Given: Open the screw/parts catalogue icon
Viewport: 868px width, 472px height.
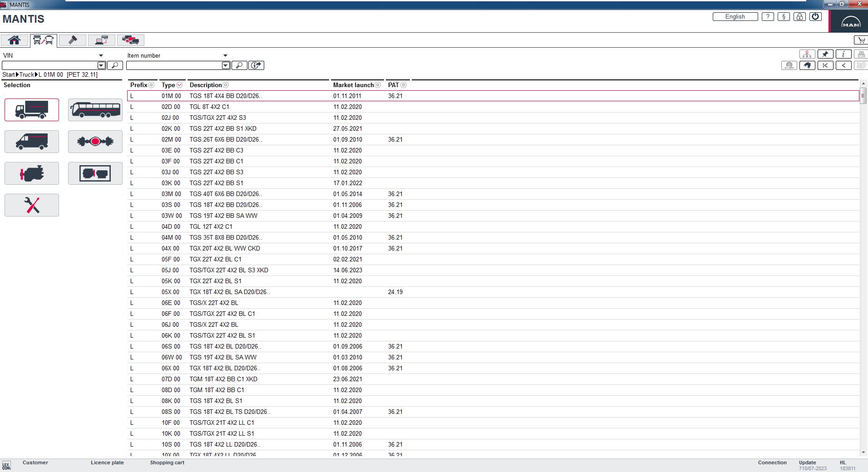Looking at the screenshot, I should click(x=72, y=40).
